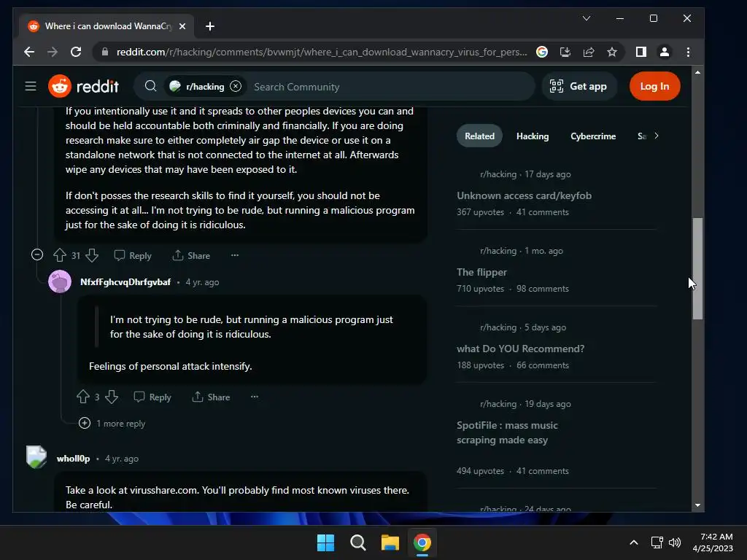Click wholl0p's avatar image

(36, 457)
